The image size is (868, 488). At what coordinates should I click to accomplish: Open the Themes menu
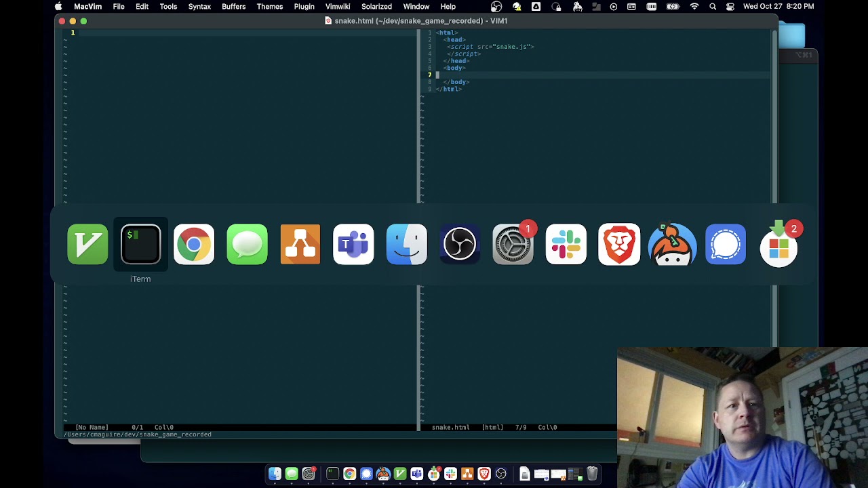pos(269,7)
